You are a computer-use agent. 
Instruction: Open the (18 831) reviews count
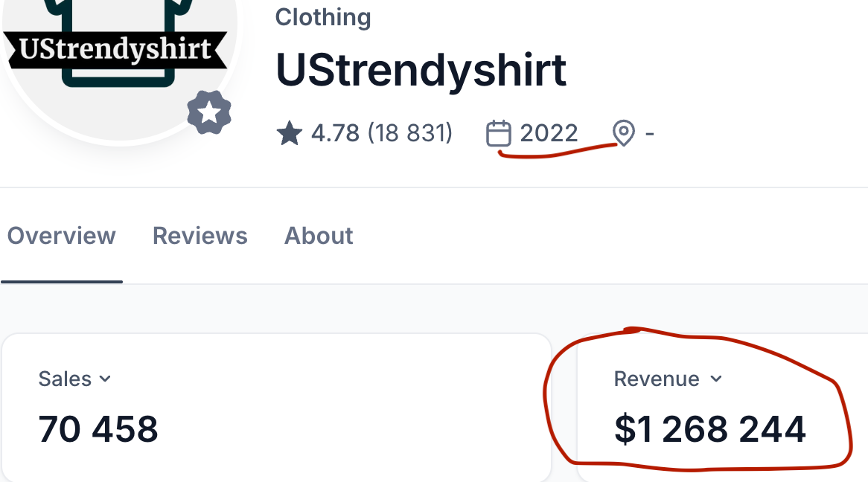(409, 133)
